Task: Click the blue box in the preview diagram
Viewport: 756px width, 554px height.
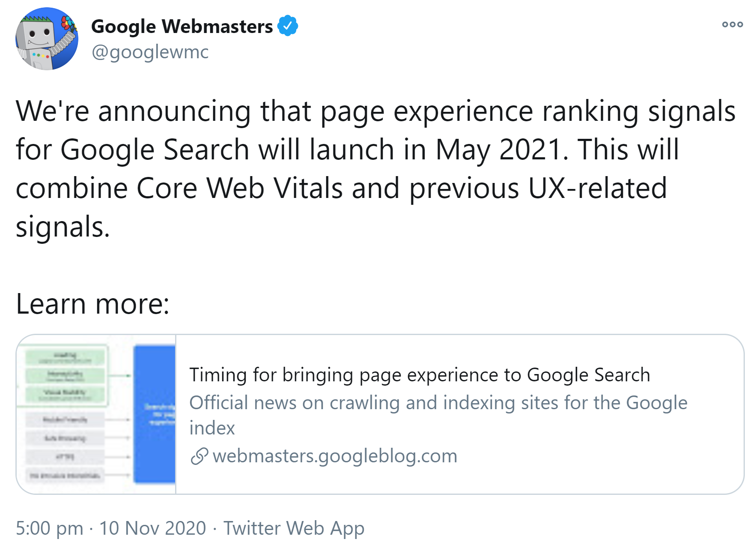Action: coord(155,413)
